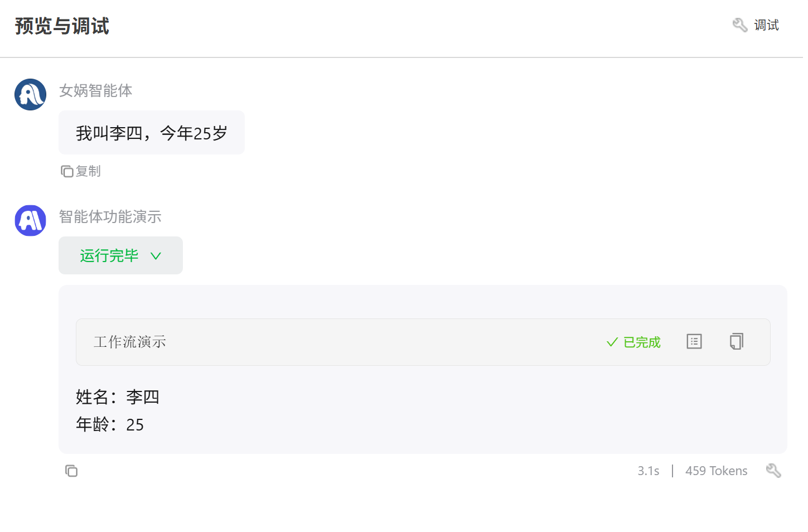The height and width of the screenshot is (532, 808).
Task: Click the wrench icon beside 调试 at top
Action: [739, 25]
